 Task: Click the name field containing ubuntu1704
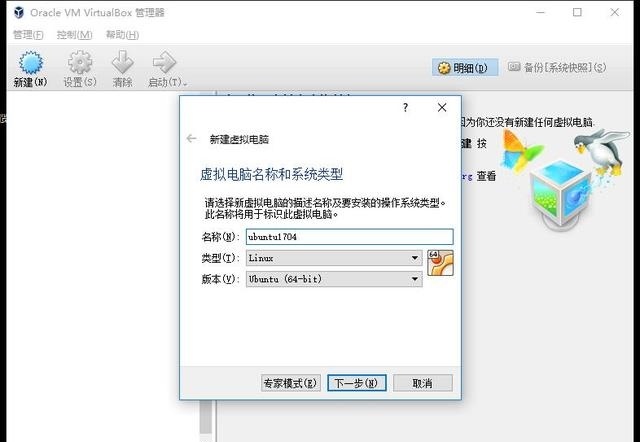pos(349,237)
